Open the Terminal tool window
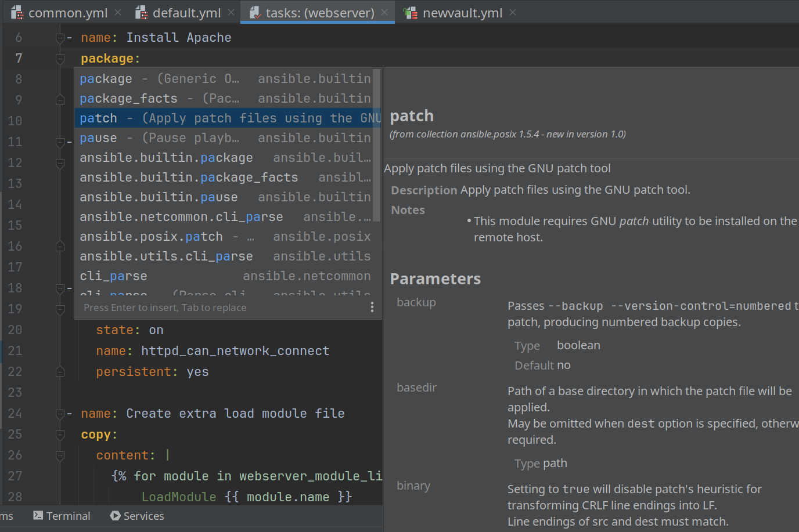The width and height of the screenshot is (799, 532). coord(62,516)
